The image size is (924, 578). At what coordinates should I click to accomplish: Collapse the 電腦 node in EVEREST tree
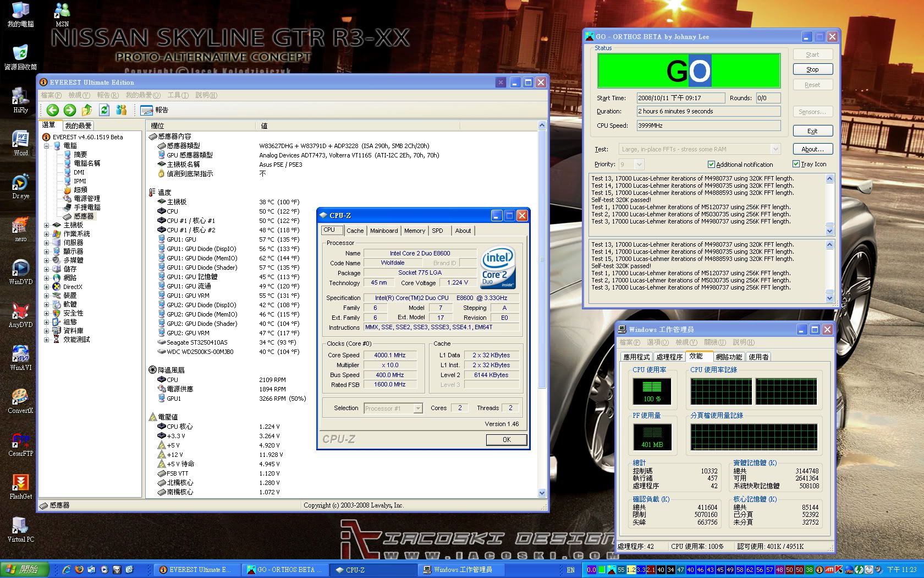(x=47, y=146)
